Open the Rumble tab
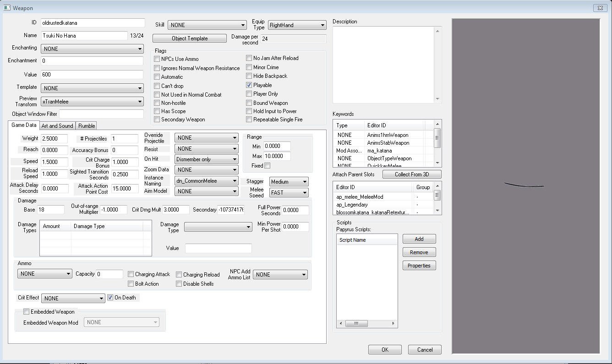Screen dimensions: 612x364 click(x=86, y=126)
